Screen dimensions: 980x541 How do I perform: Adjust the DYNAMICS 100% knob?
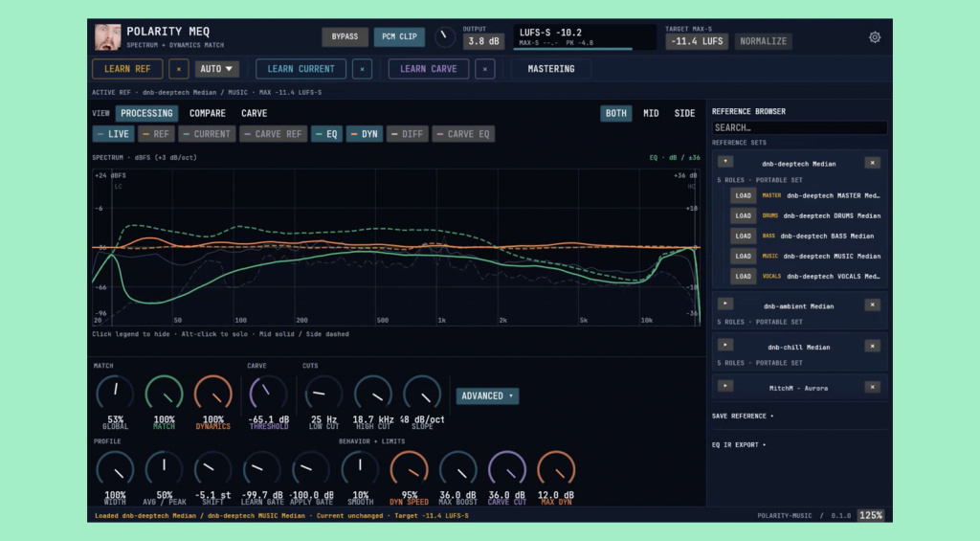[x=213, y=394]
